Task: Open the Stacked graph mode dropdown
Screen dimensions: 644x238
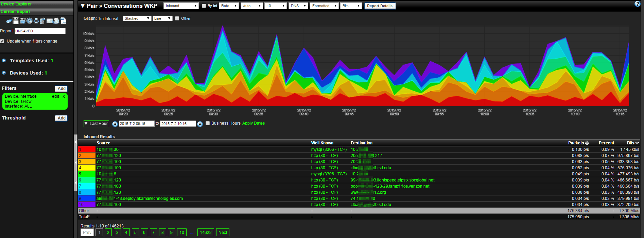Action: pos(137,18)
